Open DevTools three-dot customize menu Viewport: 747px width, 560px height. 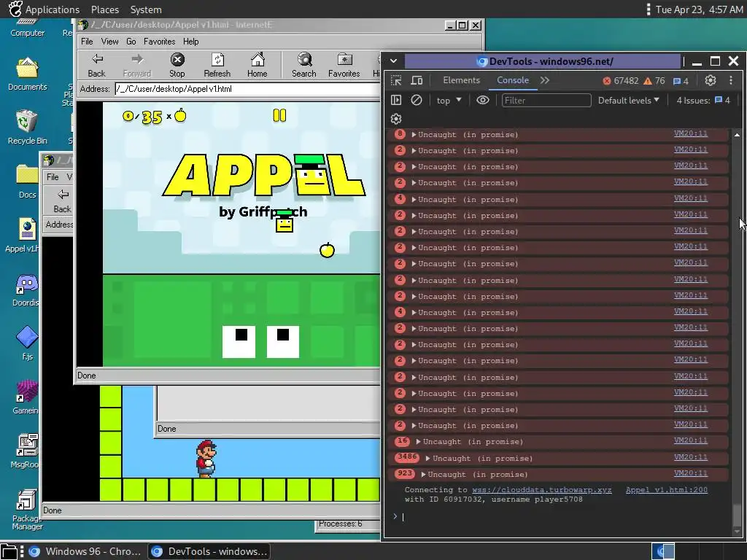pos(731,80)
